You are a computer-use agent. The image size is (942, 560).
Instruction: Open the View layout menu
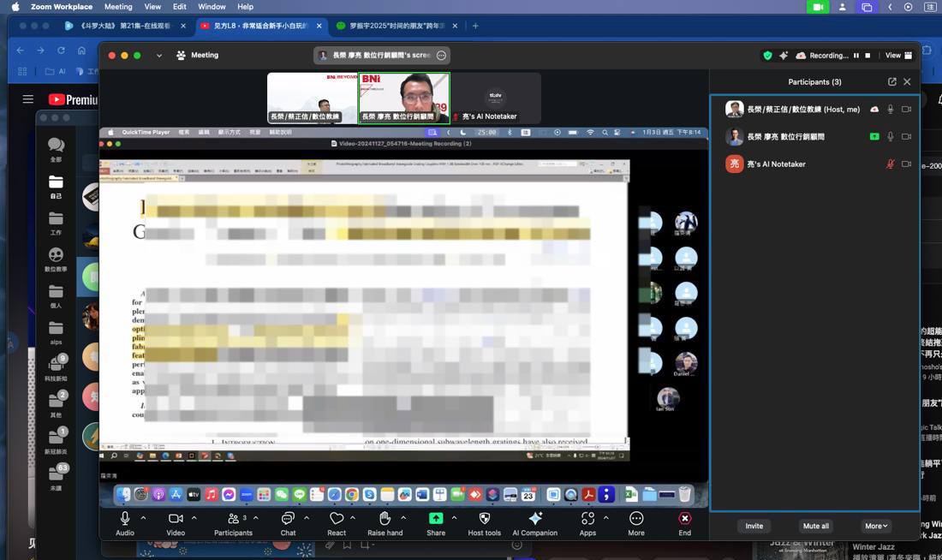point(898,56)
